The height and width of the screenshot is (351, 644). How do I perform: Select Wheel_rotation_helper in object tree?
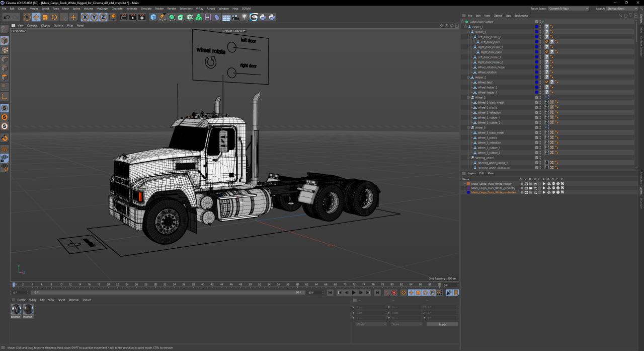tap(492, 67)
